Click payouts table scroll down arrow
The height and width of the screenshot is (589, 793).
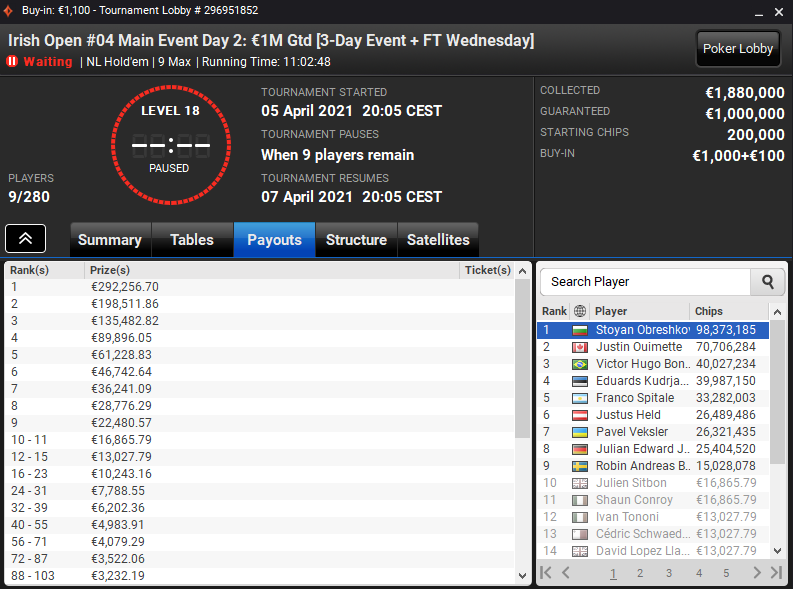522,576
